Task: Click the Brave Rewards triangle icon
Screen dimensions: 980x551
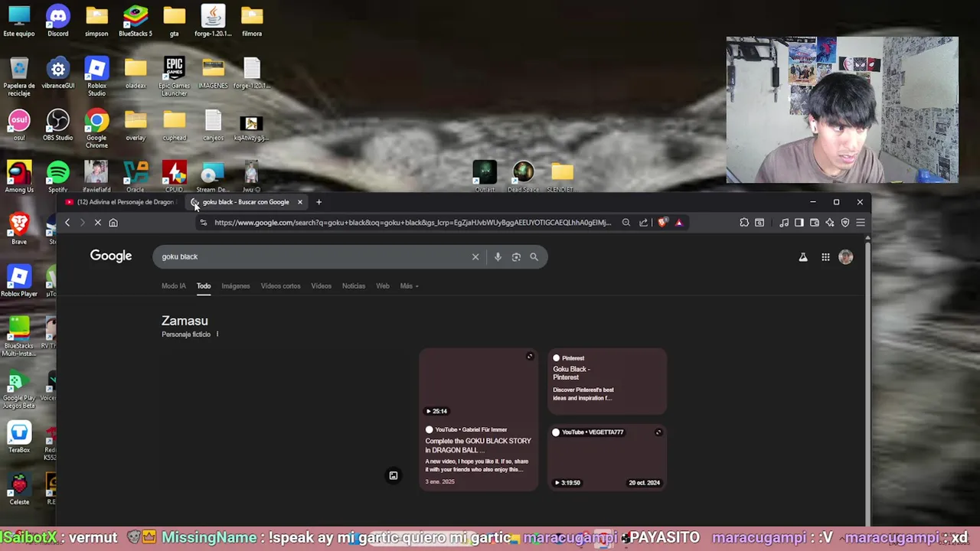Action: [x=679, y=223]
